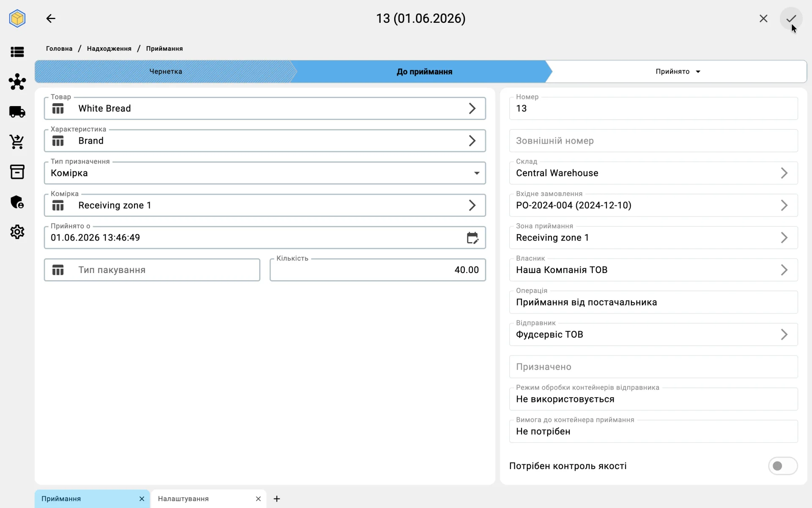Click the table icon in Тип пакування field
Screen dimensions: 812x508
pos(58,270)
